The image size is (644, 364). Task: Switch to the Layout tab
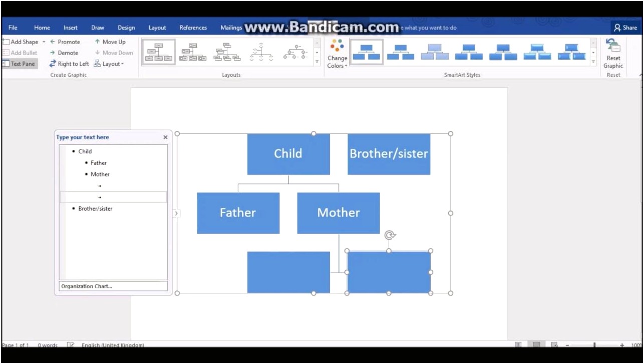pos(157,28)
